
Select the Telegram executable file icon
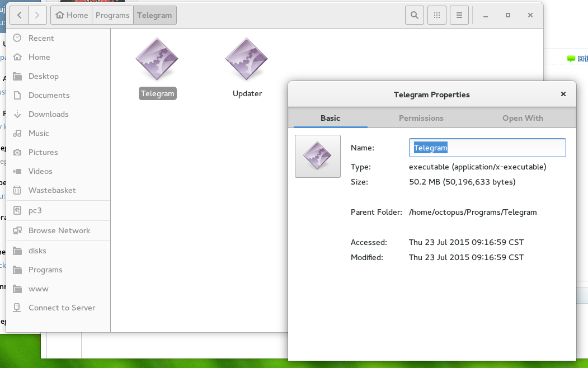[157, 59]
